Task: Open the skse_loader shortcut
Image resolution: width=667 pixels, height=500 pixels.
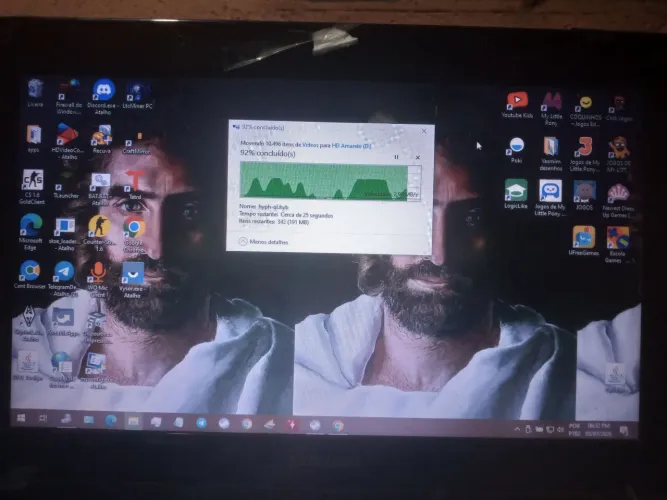Action: tap(65, 234)
